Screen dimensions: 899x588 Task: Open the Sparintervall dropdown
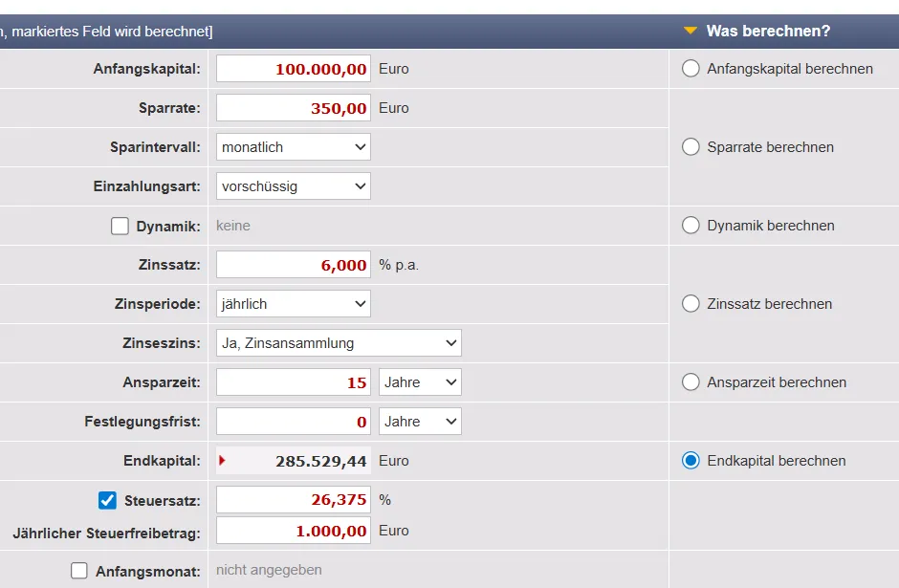(293, 147)
